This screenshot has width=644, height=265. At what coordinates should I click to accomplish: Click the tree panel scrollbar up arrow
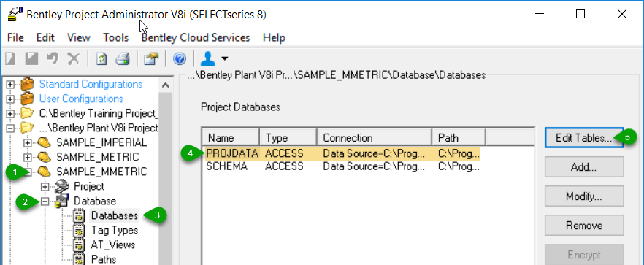tap(166, 85)
